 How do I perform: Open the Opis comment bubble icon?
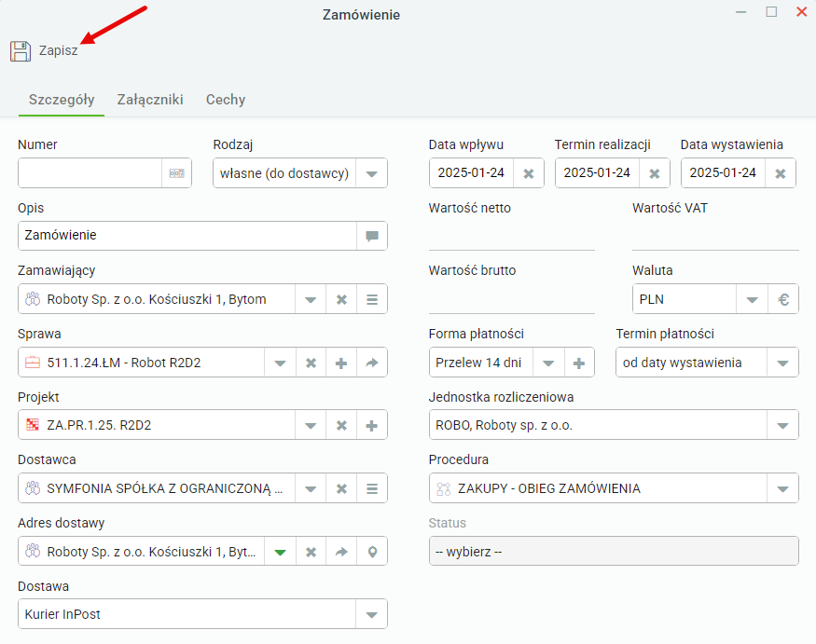point(372,236)
